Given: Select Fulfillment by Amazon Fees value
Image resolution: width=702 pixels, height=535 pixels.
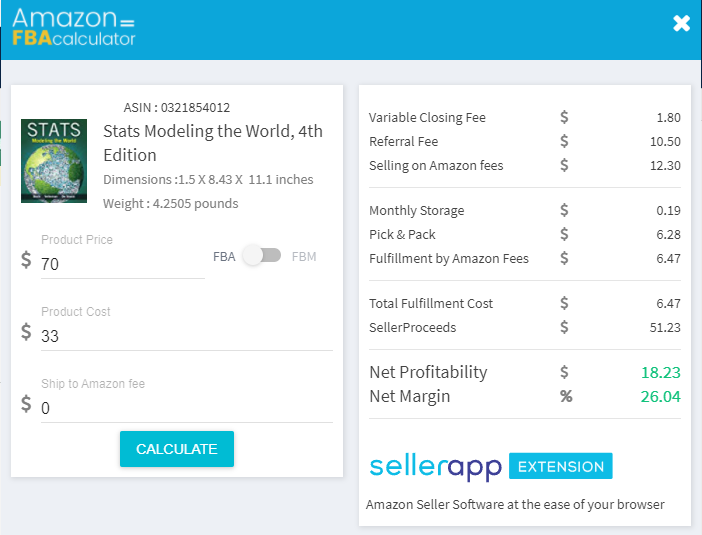Looking at the screenshot, I should coord(668,258).
